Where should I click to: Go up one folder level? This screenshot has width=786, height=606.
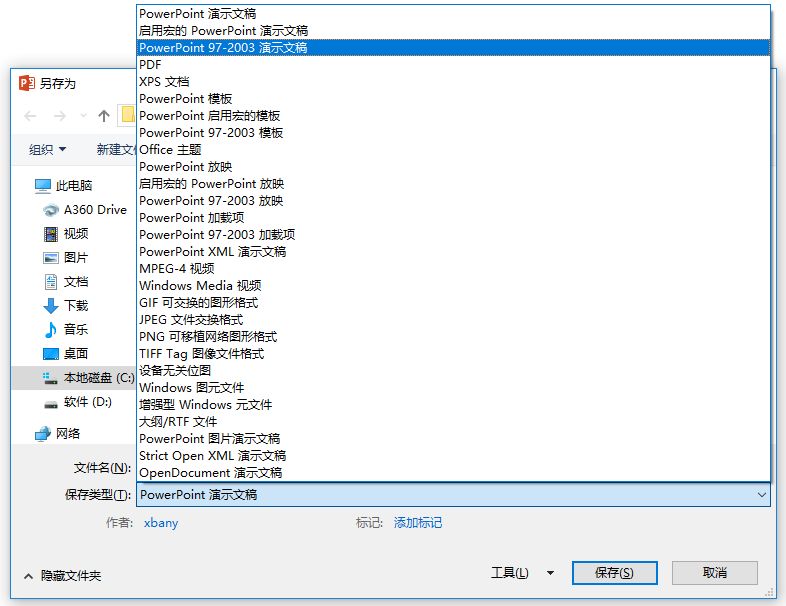pos(104,116)
